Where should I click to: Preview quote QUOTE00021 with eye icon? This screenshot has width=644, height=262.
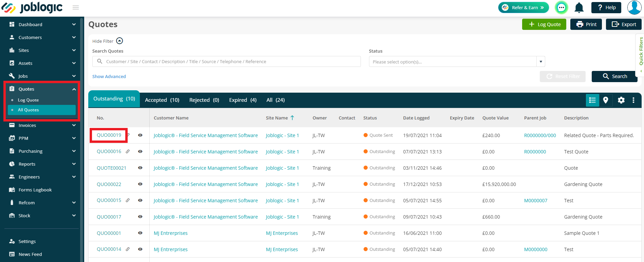point(140,168)
